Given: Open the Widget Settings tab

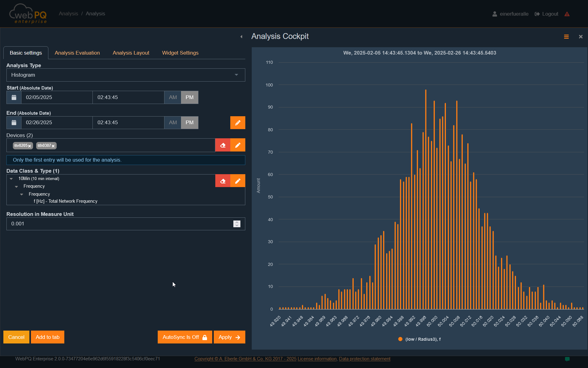Looking at the screenshot, I should [x=180, y=53].
